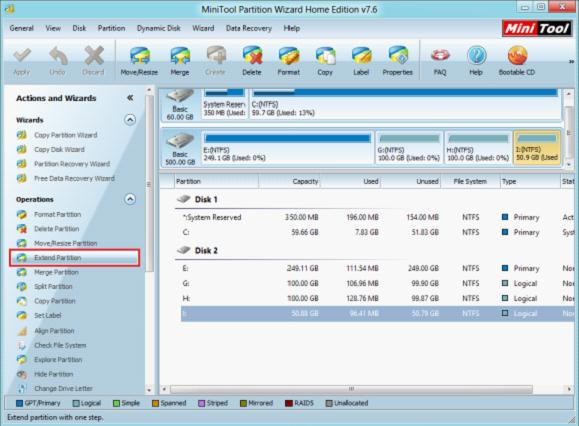The image size is (579, 426).
Task: Open Properties from the toolbar
Action: coord(398,61)
